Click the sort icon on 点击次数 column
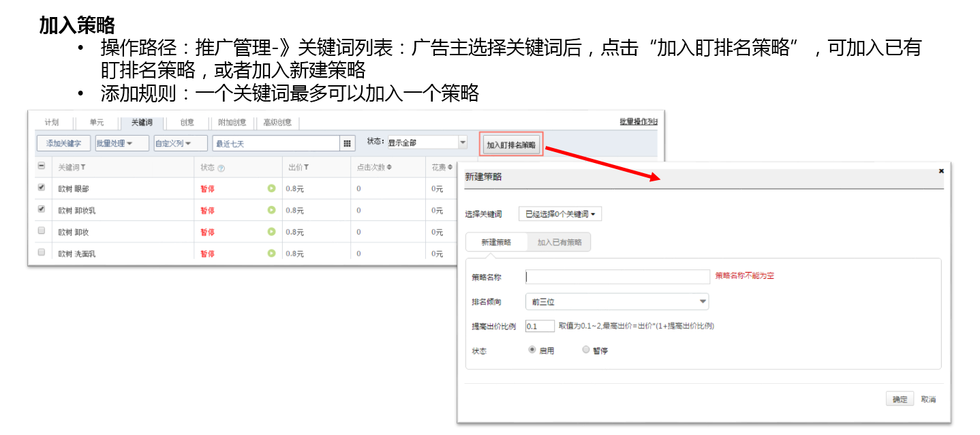This screenshot has width=980, height=435. coord(389,167)
